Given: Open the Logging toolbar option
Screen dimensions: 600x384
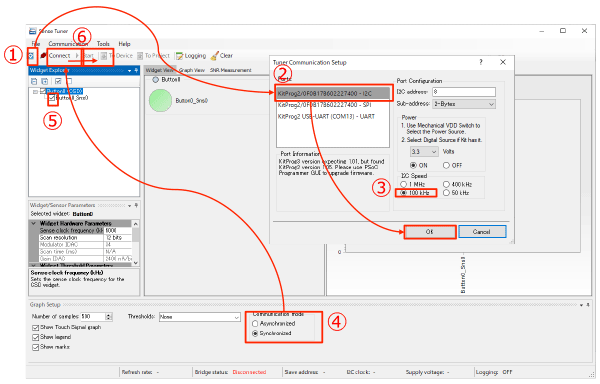Looking at the screenshot, I should coord(191,56).
